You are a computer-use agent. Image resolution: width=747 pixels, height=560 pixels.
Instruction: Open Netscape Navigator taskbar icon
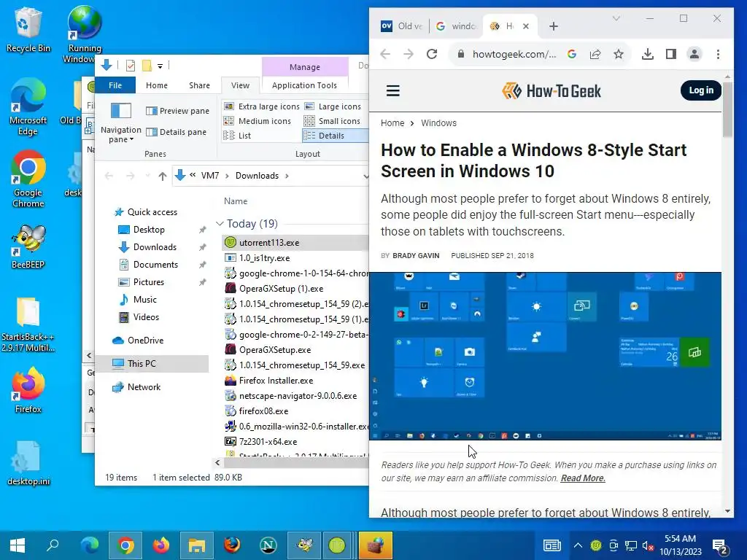[x=268, y=545]
